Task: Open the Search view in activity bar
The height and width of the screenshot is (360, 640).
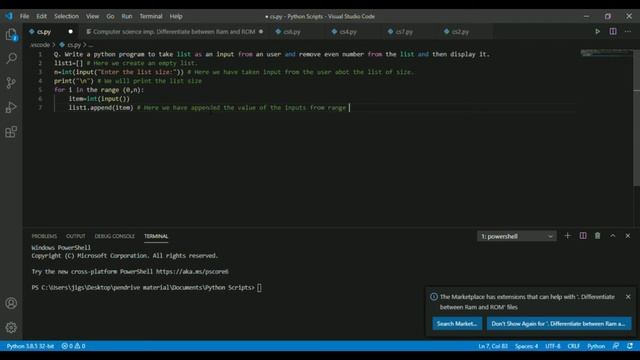Action: tap(11, 58)
